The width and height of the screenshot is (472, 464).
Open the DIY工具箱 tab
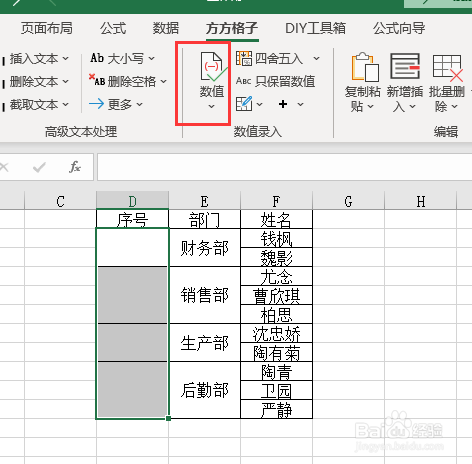(315, 28)
